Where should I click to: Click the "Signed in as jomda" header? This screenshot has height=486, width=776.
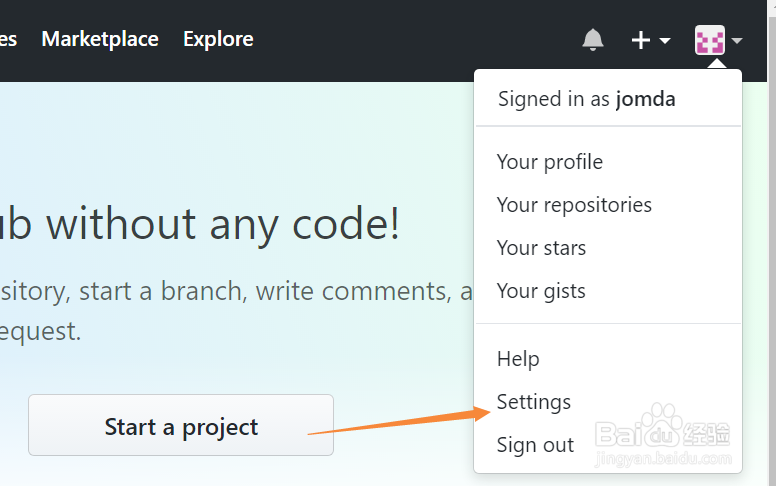587,99
